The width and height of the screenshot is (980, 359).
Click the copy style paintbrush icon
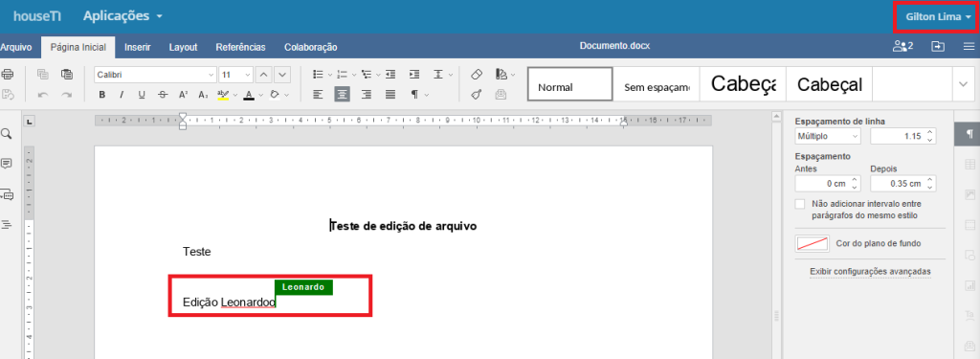coord(477,95)
